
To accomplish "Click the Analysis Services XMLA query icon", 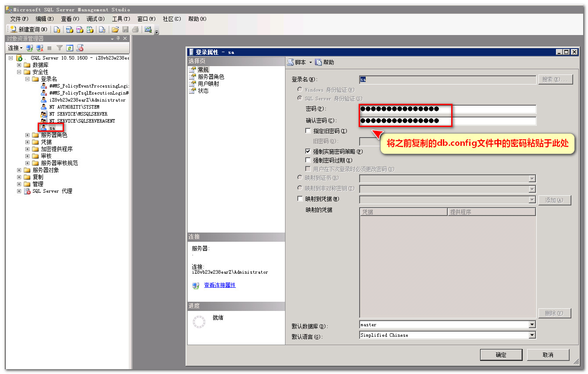I will 90,29.
